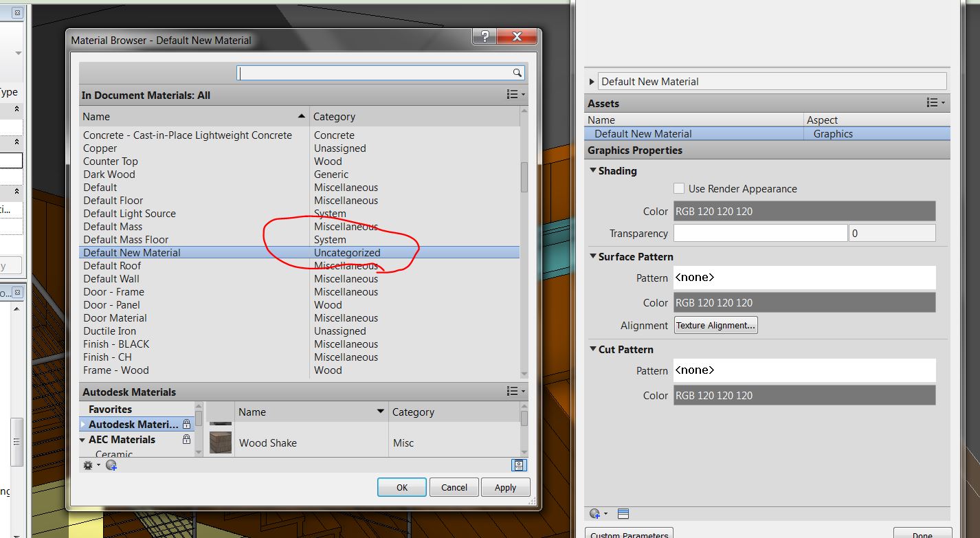Collapse the Surface Pattern section

(593, 256)
